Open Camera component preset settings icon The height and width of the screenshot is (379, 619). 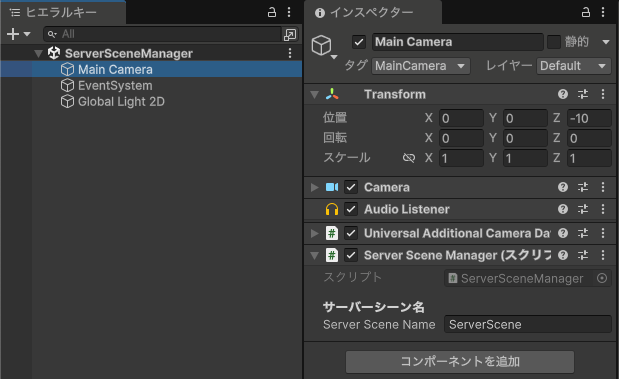tap(583, 187)
